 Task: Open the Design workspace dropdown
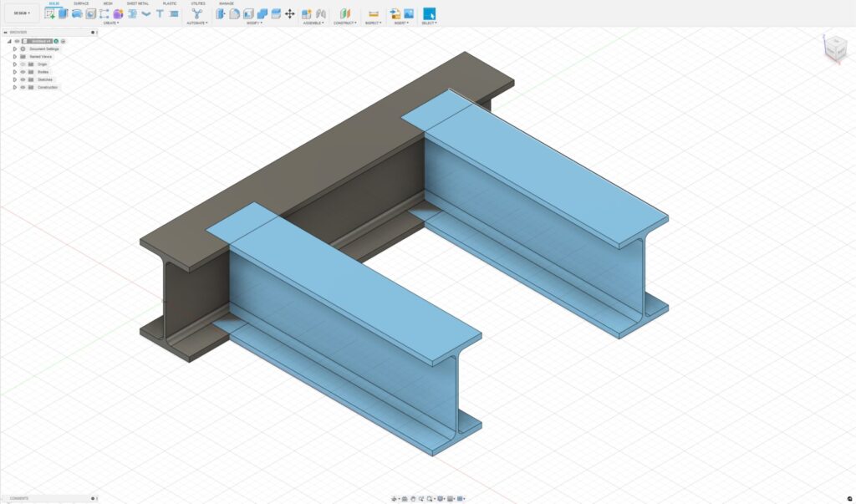(x=22, y=13)
